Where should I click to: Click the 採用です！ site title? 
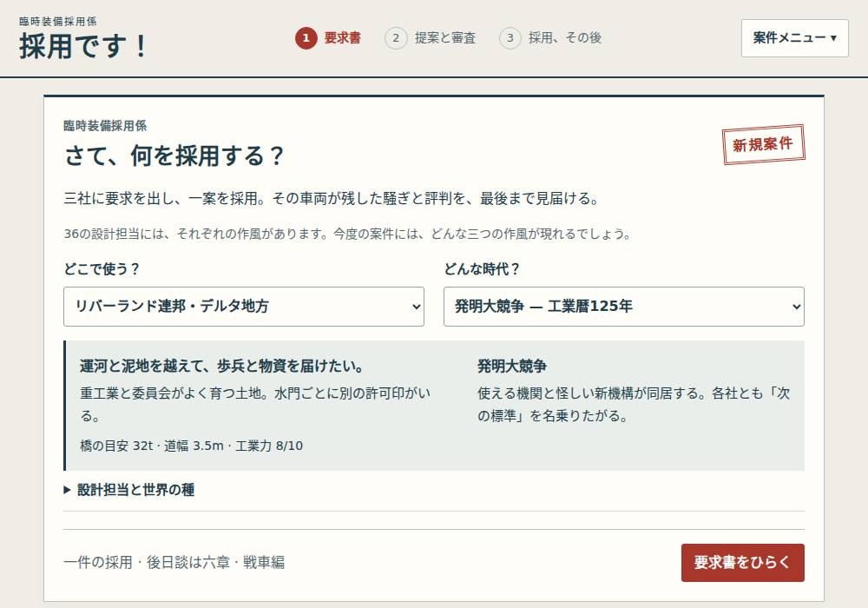[x=83, y=46]
